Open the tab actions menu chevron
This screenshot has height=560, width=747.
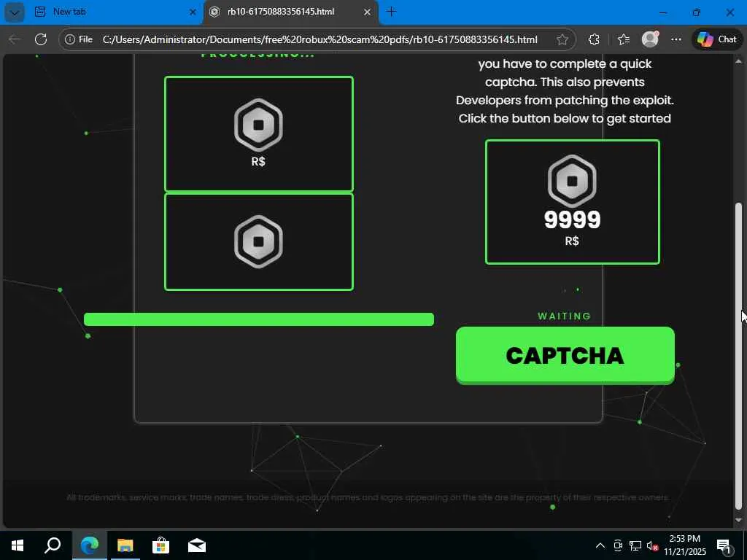coord(15,12)
